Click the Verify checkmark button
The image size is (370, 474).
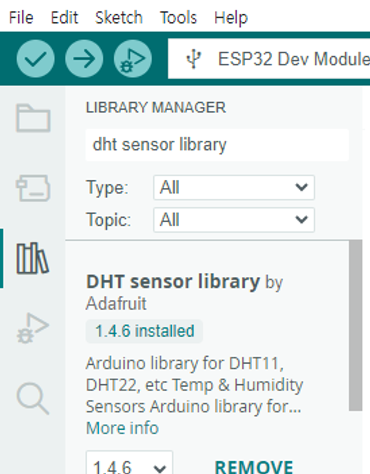pos(35,59)
